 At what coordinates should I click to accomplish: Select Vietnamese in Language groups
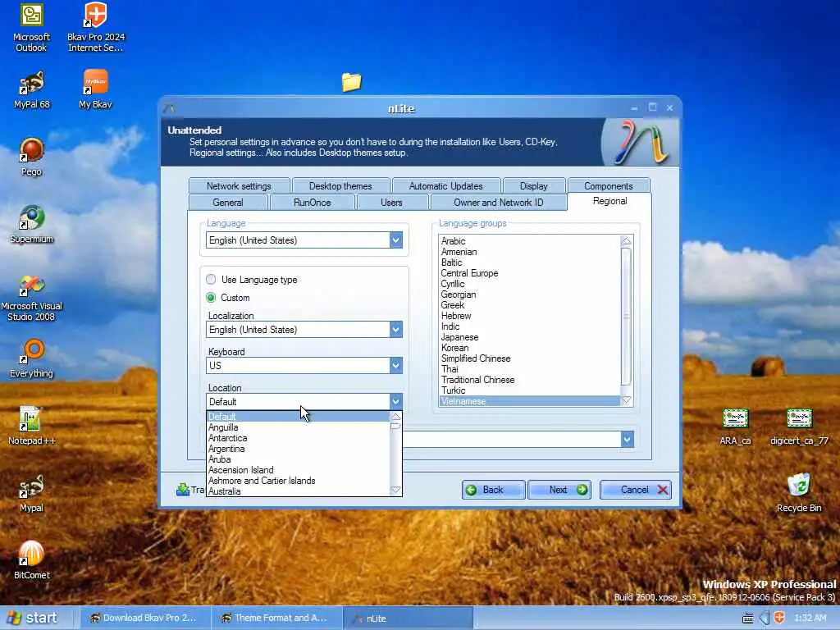click(x=529, y=401)
